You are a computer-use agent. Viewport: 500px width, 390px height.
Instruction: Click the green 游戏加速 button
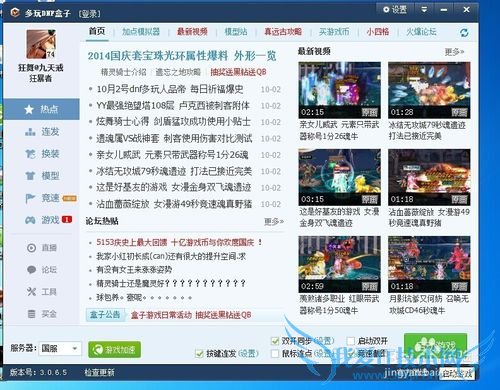[x=114, y=350]
